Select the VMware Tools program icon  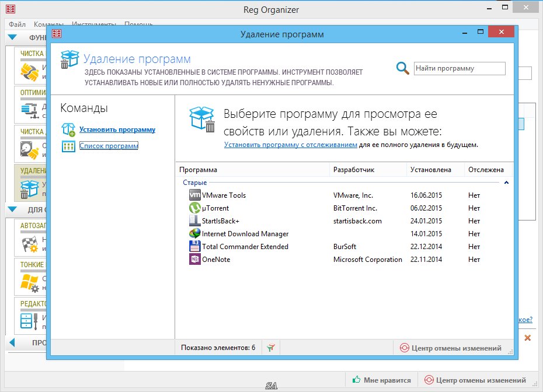pyautogui.click(x=194, y=195)
